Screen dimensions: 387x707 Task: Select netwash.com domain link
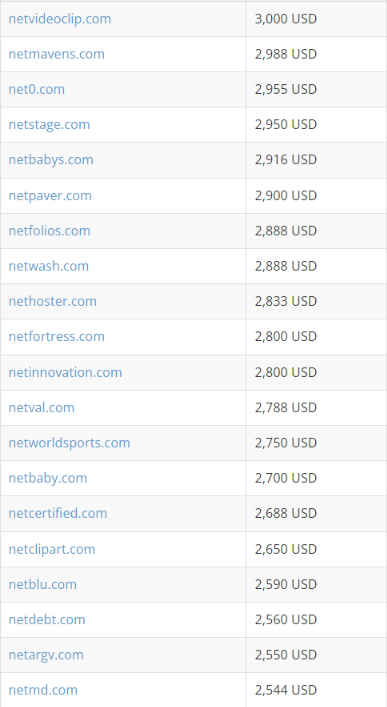click(49, 266)
